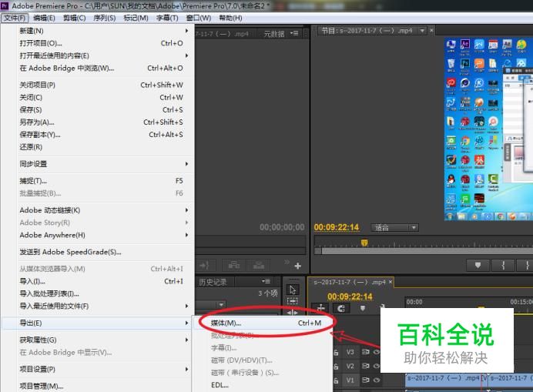This screenshot has width=533, height=392.
Task: Open the 窗口(W) menu
Action: 199,18
